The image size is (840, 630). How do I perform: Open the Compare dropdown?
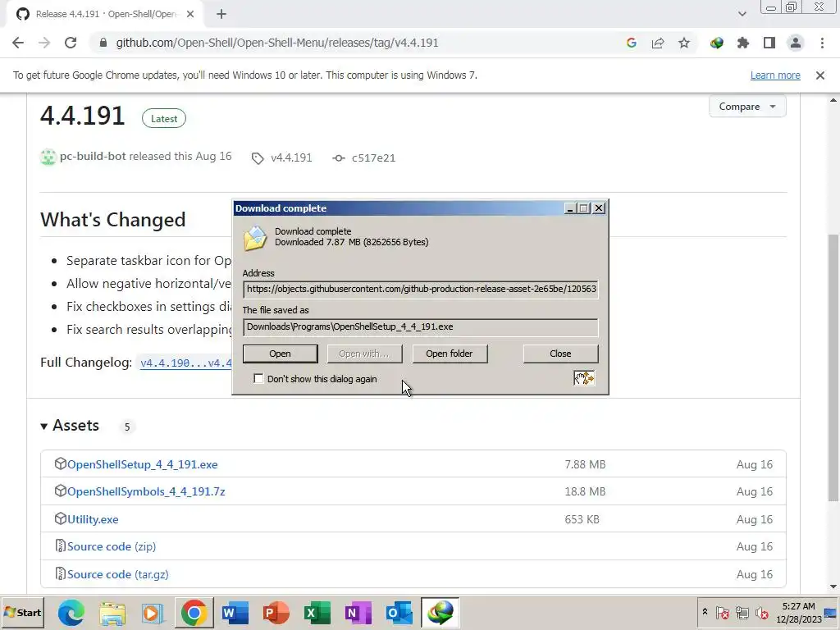tap(747, 107)
